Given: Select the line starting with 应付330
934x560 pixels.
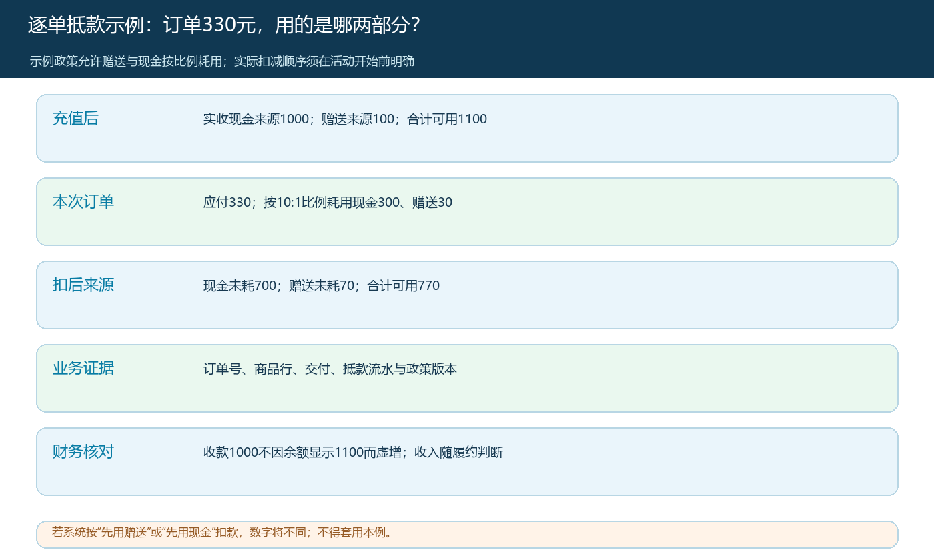Looking at the screenshot, I should pos(328,203).
